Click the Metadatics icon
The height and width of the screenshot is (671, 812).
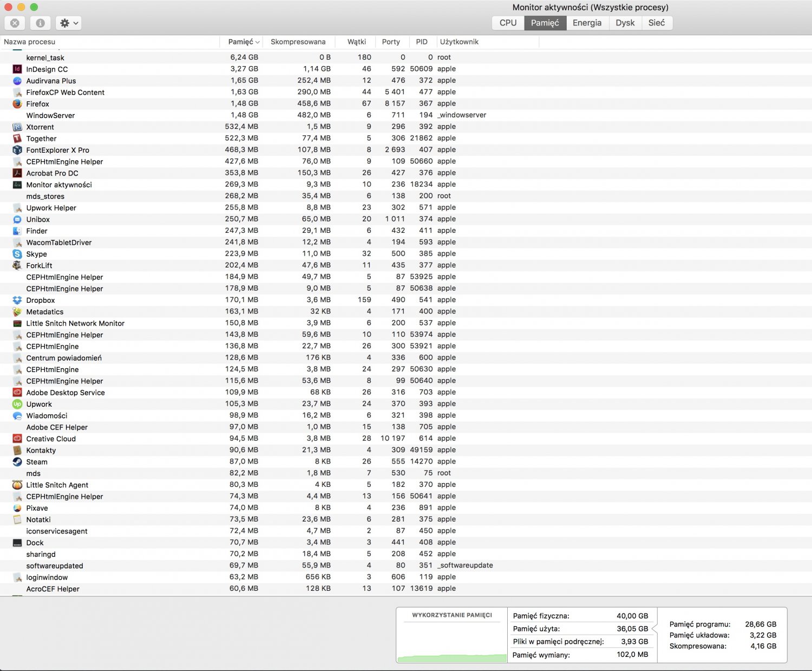17,311
